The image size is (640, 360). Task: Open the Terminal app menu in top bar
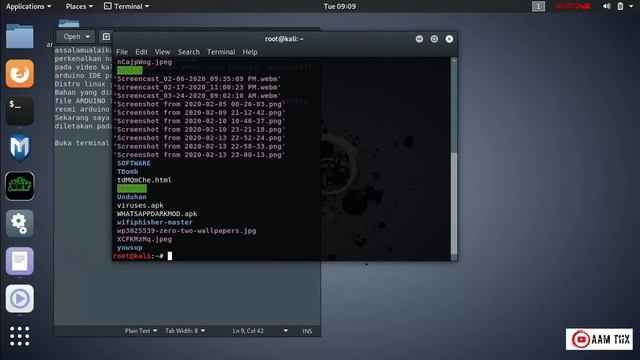tap(126, 6)
